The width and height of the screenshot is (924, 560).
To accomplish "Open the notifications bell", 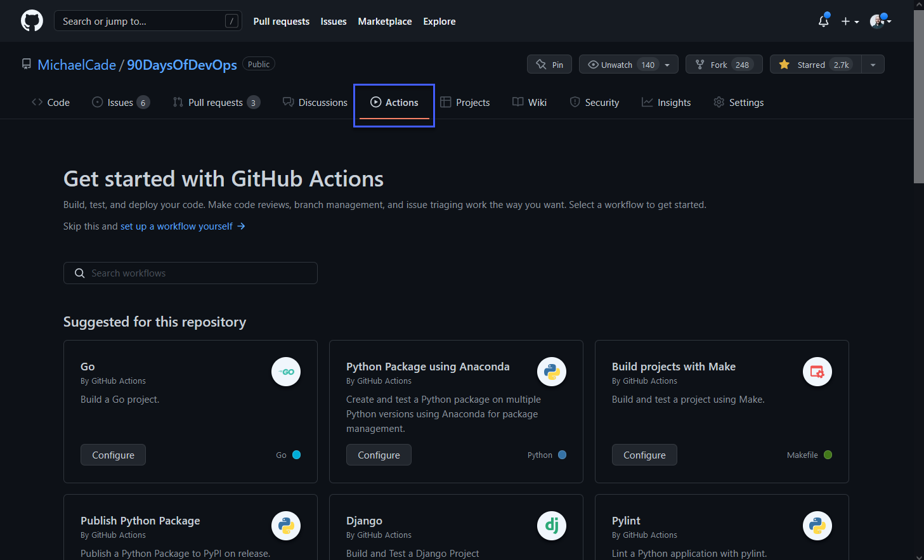I will [x=823, y=21].
